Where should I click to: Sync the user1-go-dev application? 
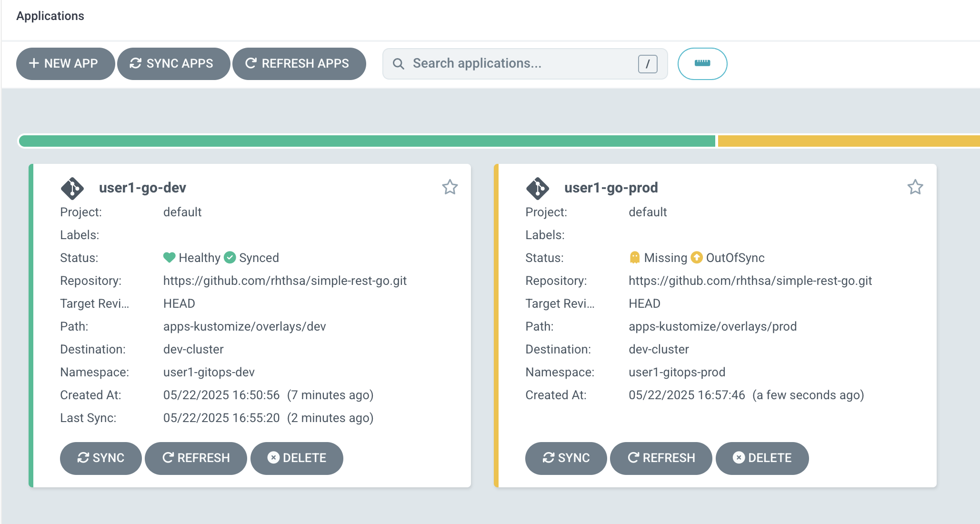point(100,458)
